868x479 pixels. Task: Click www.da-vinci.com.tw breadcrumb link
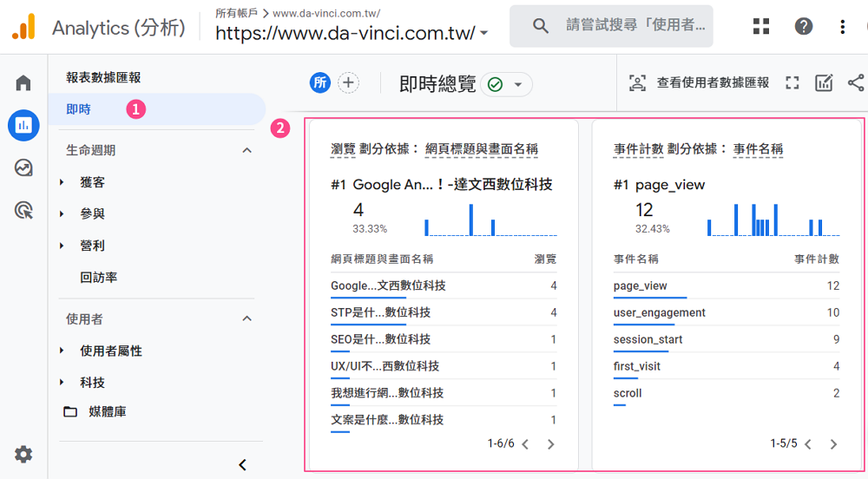326,13
